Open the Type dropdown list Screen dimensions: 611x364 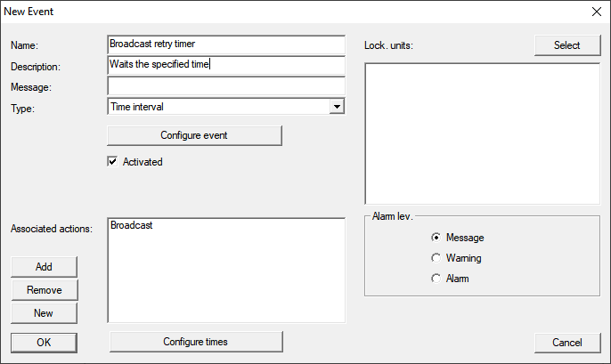pyautogui.click(x=336, y=107)
